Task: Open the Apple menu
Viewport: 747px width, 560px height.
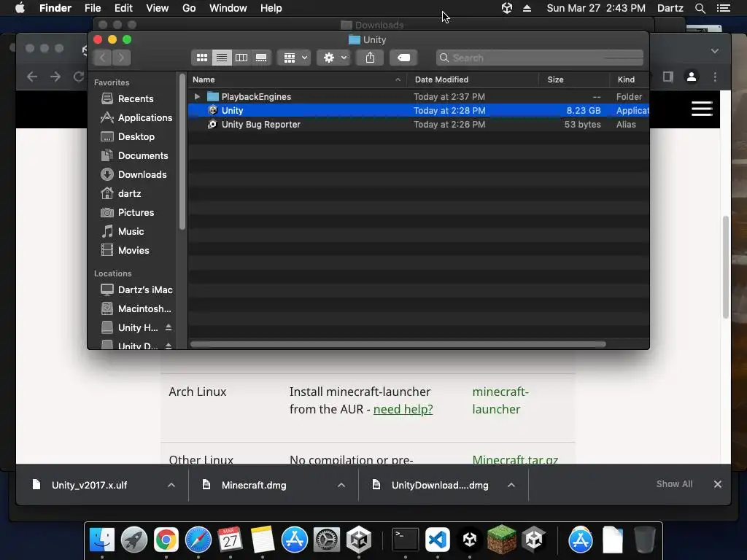Action: click(20, 8)
